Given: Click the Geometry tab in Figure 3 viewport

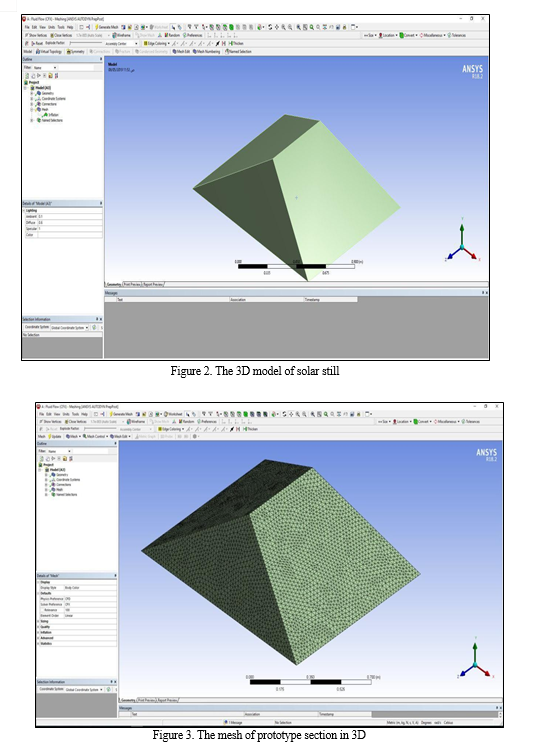Looking at the screenshot, I should [x=127, y=700].
